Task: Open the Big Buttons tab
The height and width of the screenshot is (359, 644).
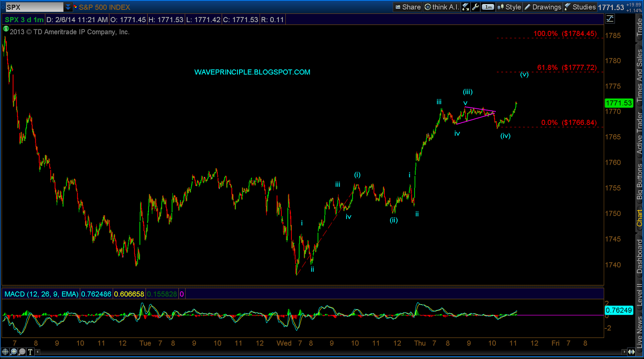Action: [640, 181]
